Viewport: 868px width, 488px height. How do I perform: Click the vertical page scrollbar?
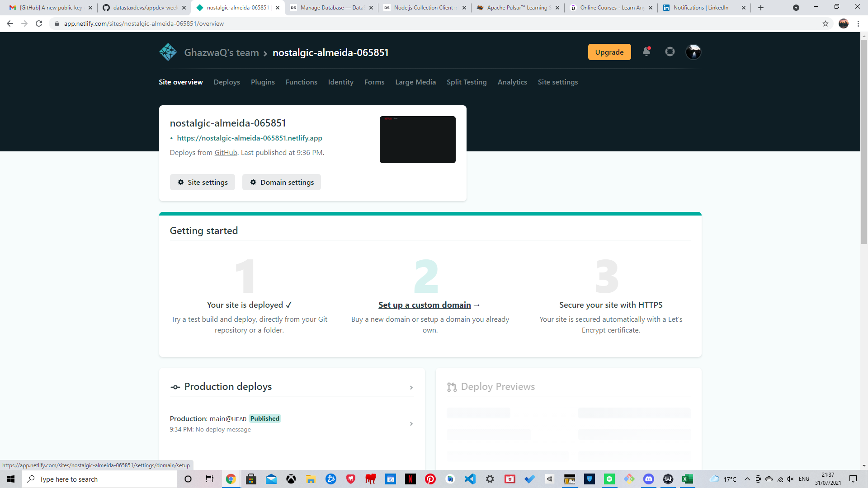[864, 136]
